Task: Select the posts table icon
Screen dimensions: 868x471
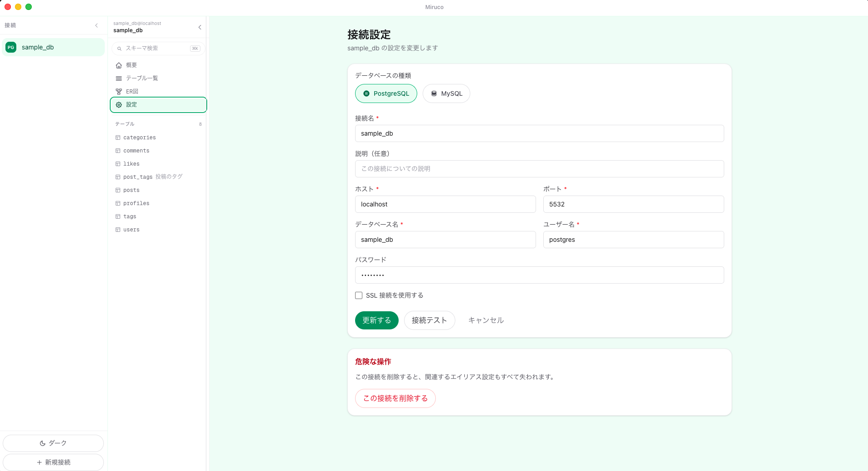Action: [117, 190]
